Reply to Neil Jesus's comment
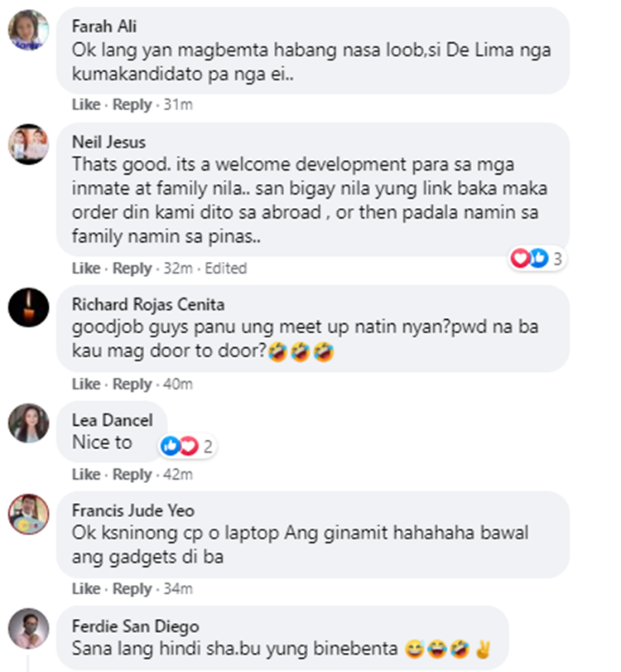The width and height of the screenshot is (621, 672). point(132,268)
